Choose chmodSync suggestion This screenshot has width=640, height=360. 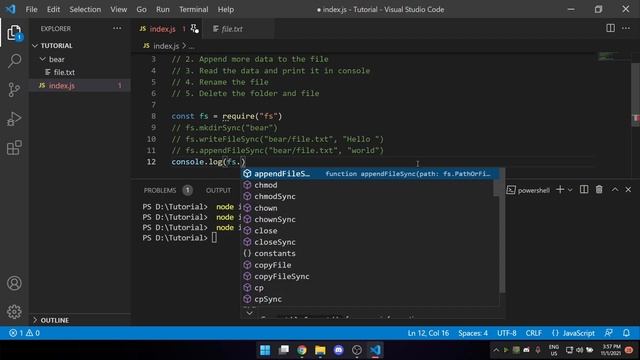369,196
